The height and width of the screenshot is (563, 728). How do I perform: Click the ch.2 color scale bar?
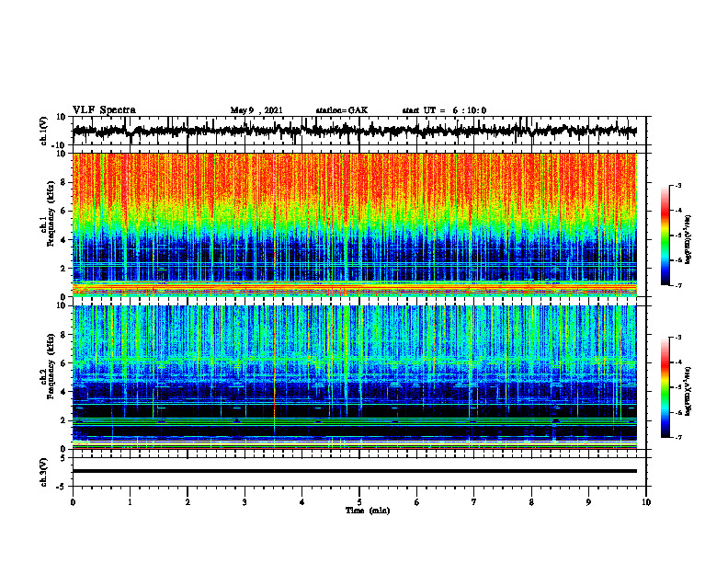[x=665, y=387]
